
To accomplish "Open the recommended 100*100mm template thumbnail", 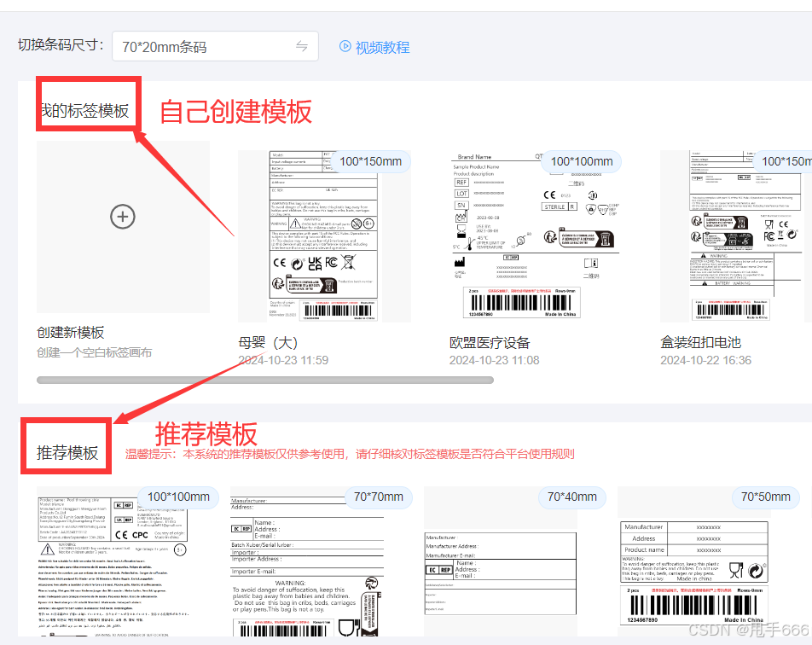I will [x=123, y=561].
